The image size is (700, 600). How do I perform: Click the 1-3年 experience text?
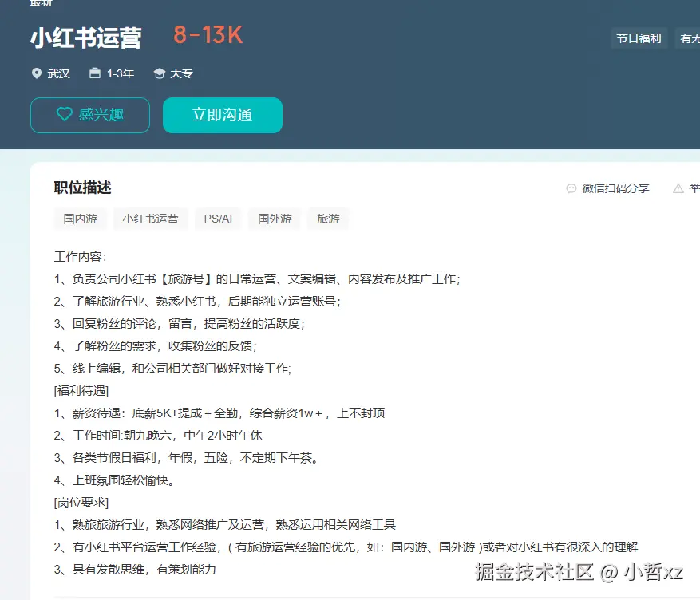tap(120, 73)
